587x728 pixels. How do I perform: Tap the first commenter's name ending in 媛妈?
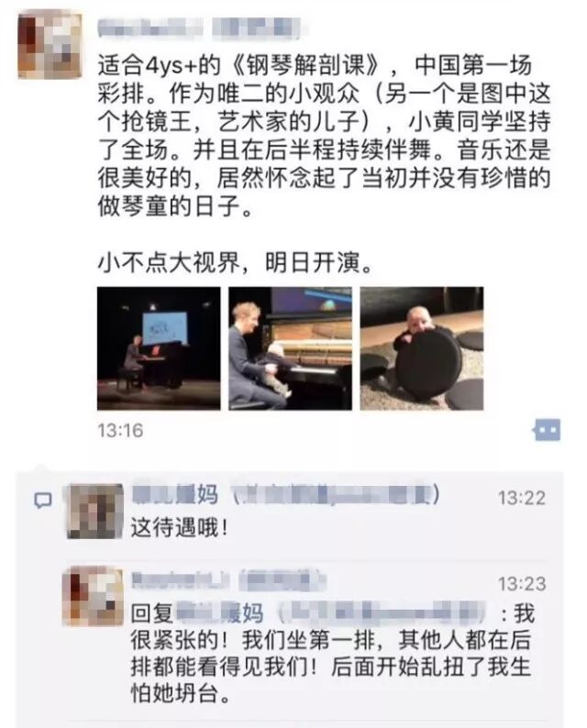175,494
